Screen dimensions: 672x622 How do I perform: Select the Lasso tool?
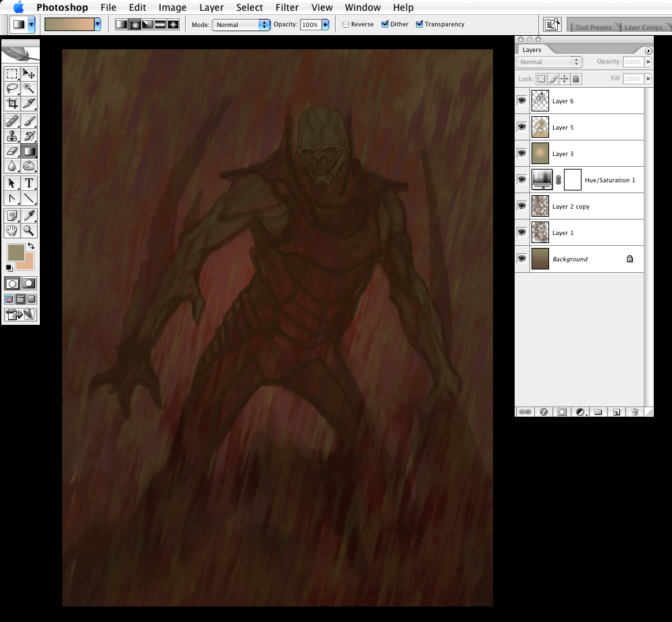coord(12,88)
